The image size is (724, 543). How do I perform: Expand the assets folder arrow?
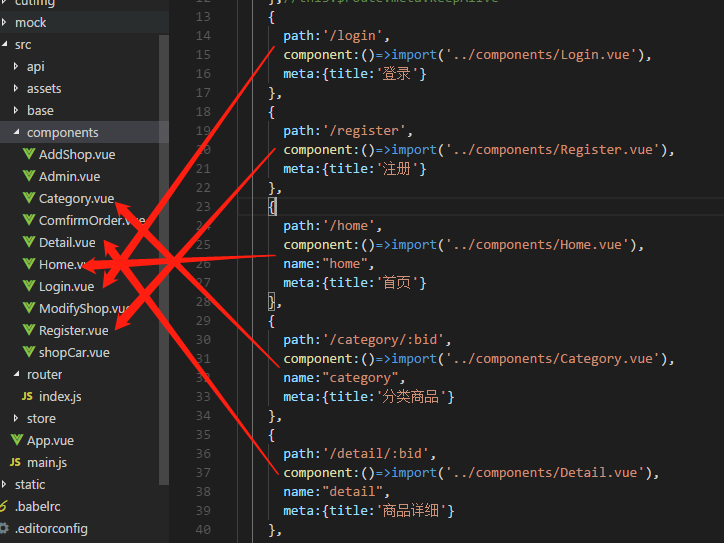coord(16,88)
